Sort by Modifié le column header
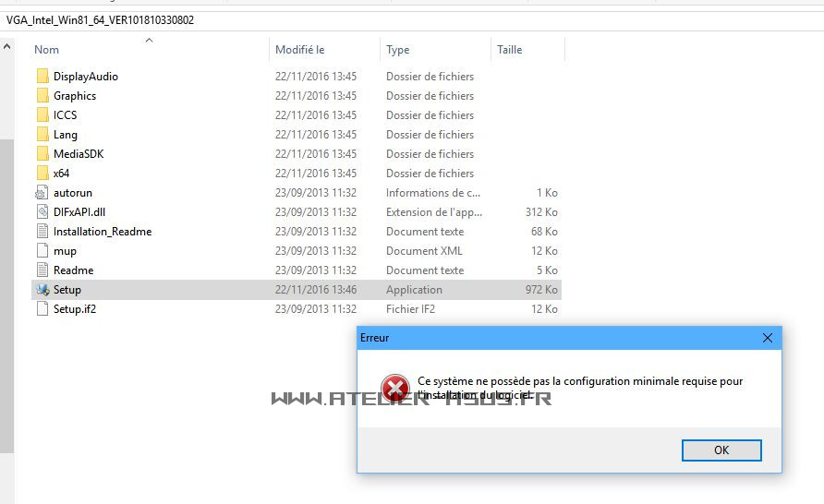824x504 pixels. (x=299, y=50)
